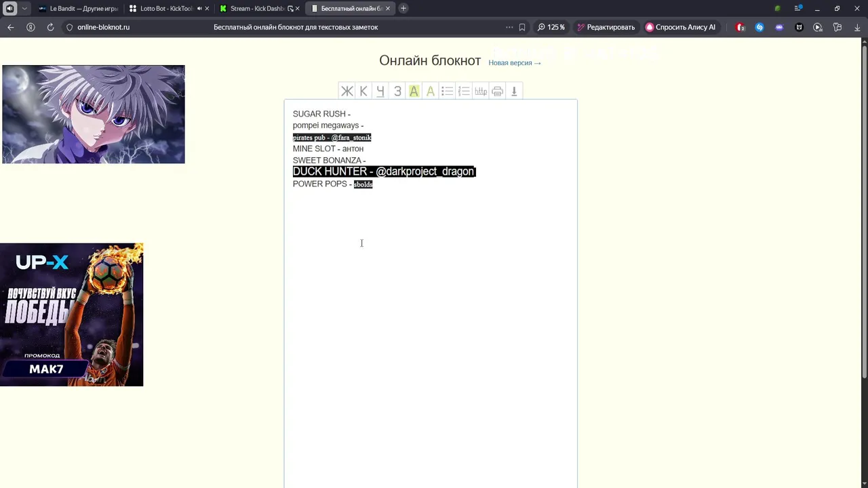The image size is (868, 488).
Task: Insert http hyperlink in notepad
Action: pos(481,91)
